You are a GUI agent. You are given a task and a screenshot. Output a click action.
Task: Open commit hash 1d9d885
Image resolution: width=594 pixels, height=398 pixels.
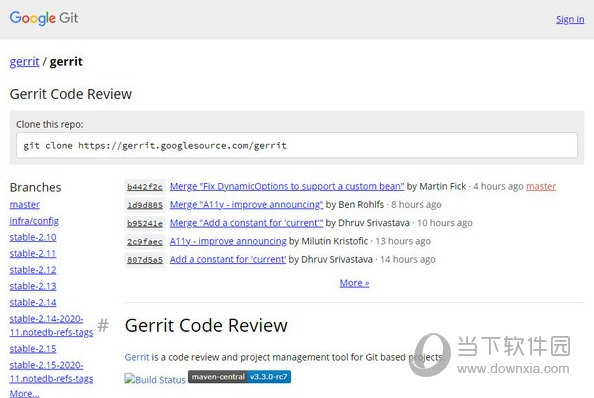pos(145,205)
